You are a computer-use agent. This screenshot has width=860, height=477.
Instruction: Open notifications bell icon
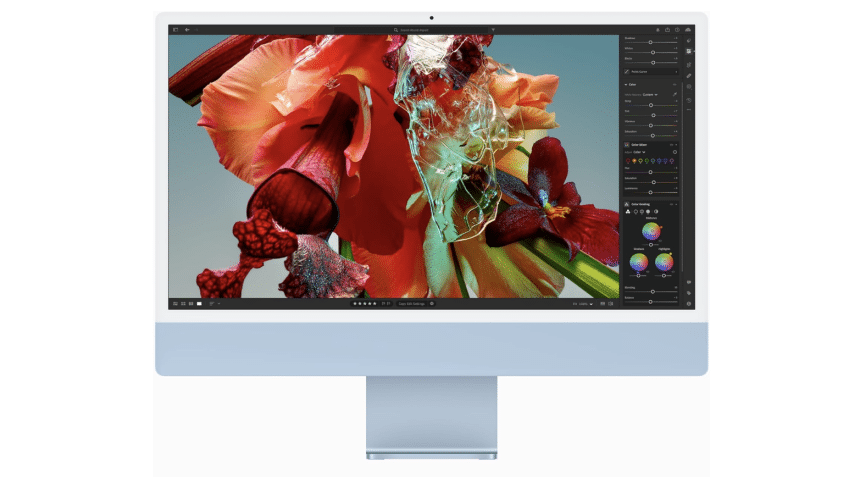(x=658, y=30)
